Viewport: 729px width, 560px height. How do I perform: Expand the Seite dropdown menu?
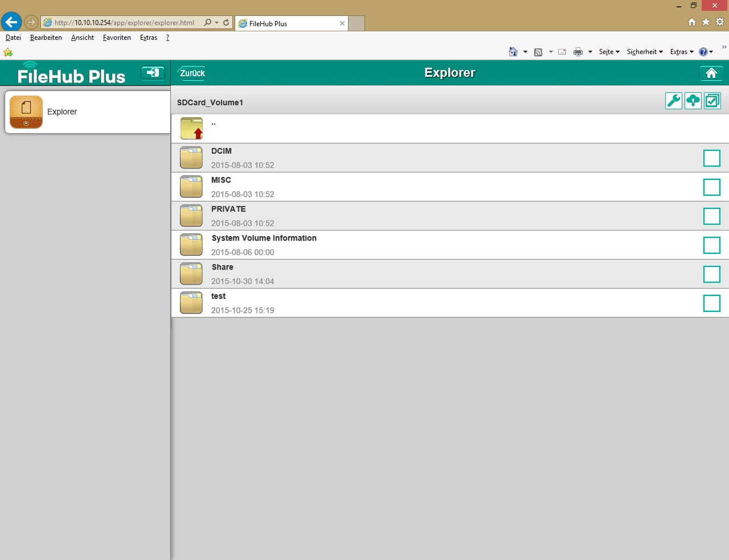pos(609,52)
